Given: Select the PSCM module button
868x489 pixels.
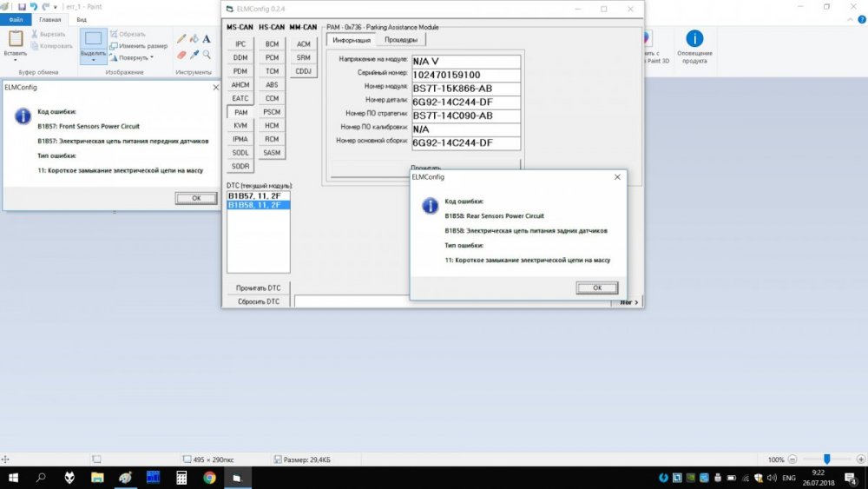Looking at the screenshot, I should [x=272, y=112].
